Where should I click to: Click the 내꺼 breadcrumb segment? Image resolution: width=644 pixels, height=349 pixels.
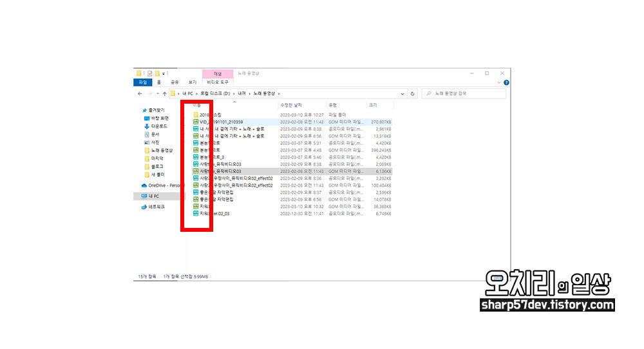(x=241, y=93)
